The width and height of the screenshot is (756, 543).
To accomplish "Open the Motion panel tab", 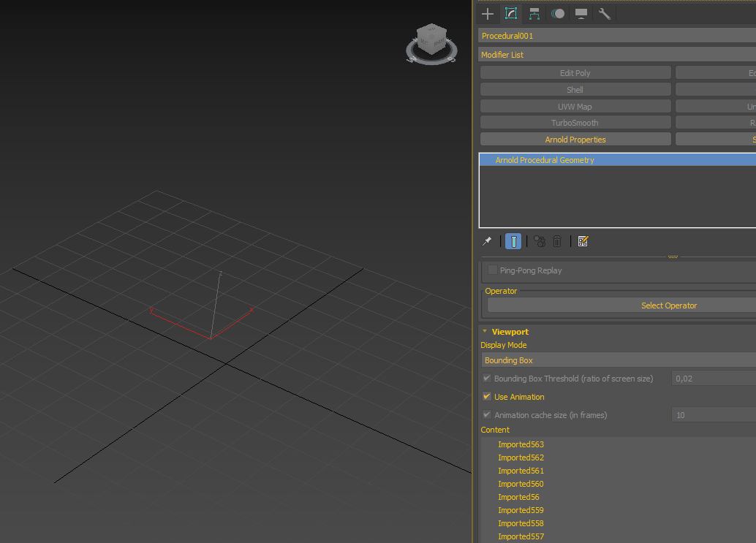I will [x=558, y=13].
